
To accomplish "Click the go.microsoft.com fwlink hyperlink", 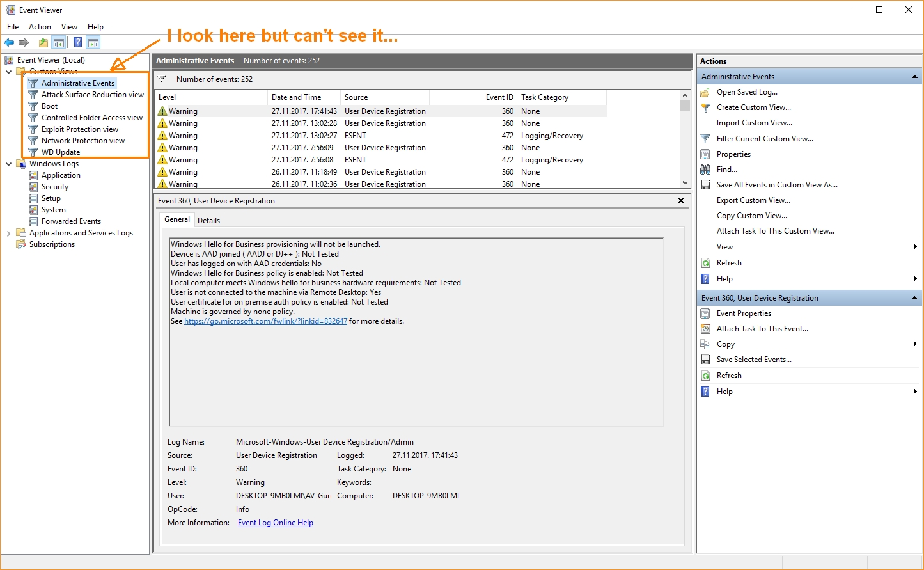I will coord(265,321).
